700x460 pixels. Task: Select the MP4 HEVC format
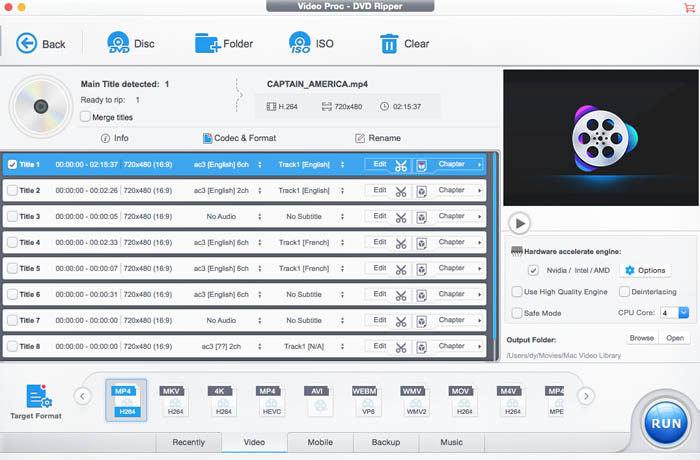[270, 401]
